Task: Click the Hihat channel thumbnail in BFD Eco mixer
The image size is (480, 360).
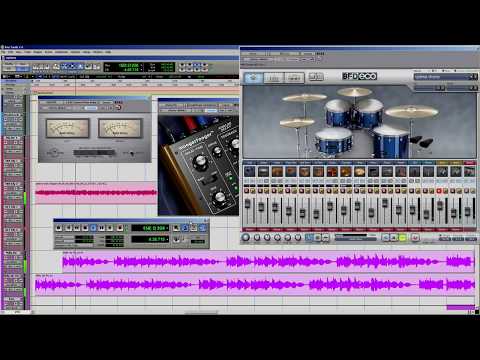Action: pos(277,172)
